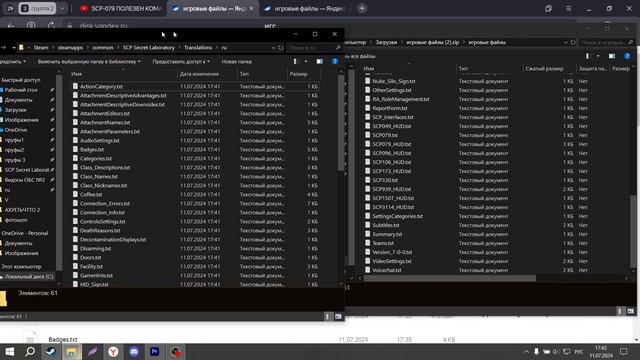The image size is (640, 360).
Task: Refresh the ru folder address bar
Action: coord(281,48)
